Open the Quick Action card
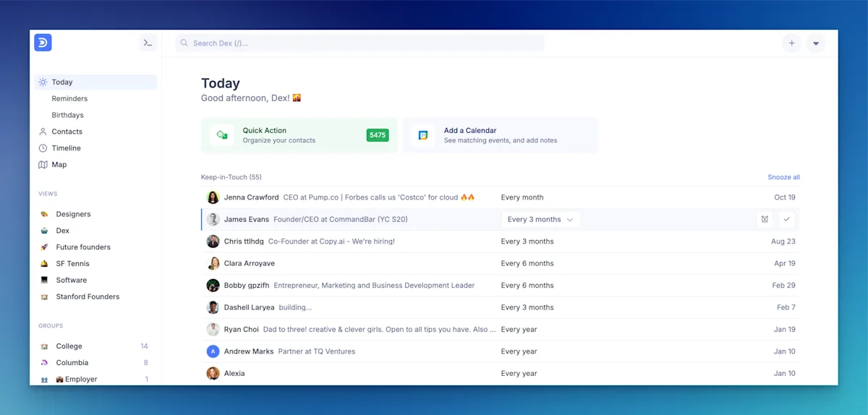 coord(299,135)
